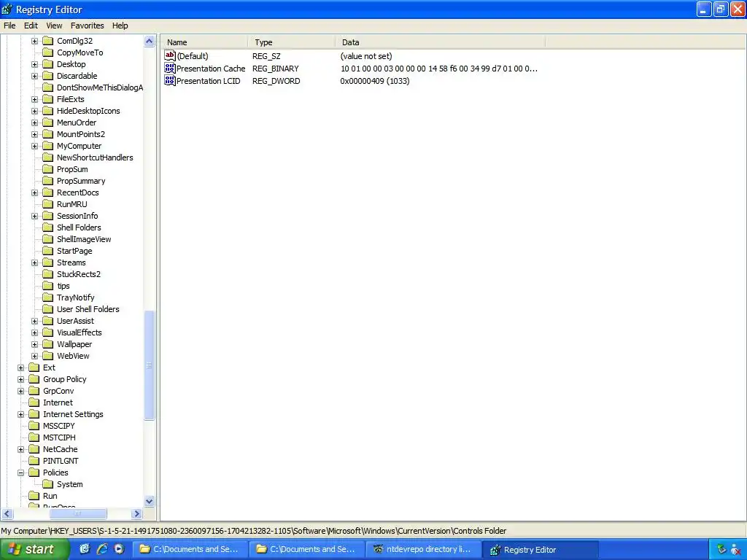
Task: Click the (Default) string value icon
Action: 170,55
